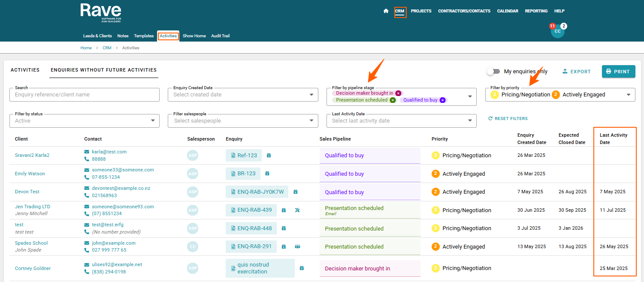Click calendar icon next to ENQ-RAB-448
The width and height of the screenshot is (644, 282).
point(283,228)
